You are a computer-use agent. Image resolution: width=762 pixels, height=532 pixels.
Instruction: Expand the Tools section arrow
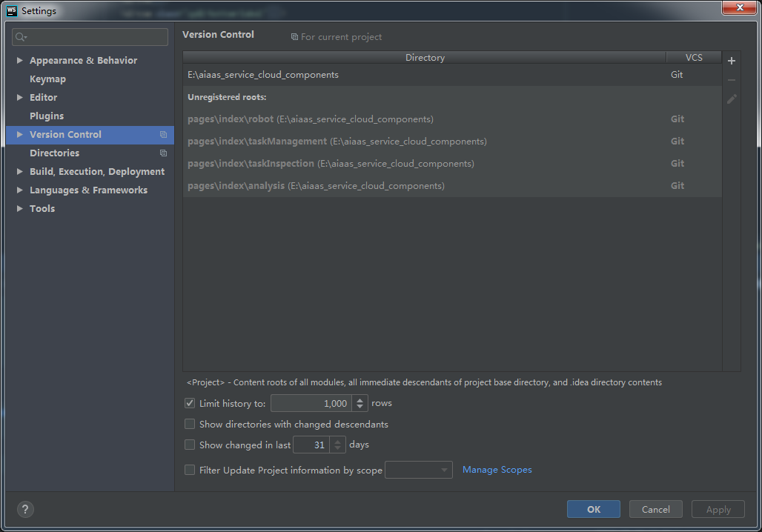pos(19,208)
